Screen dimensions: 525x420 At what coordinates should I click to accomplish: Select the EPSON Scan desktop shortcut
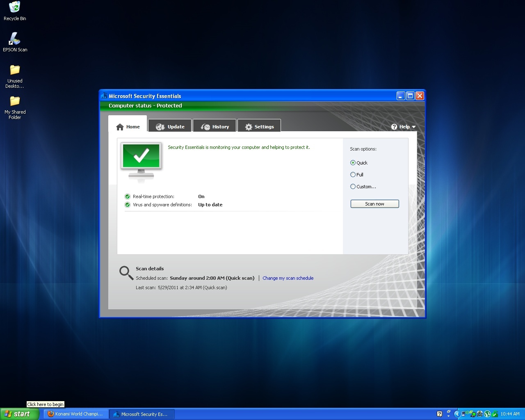click(15, 42)
